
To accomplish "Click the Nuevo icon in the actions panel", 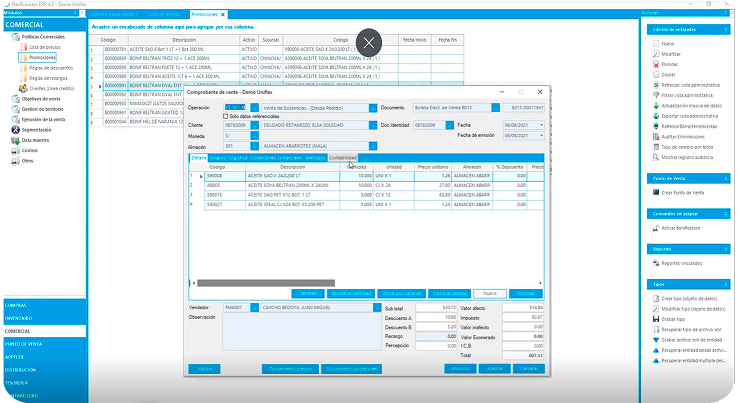I will pos(653,45).
